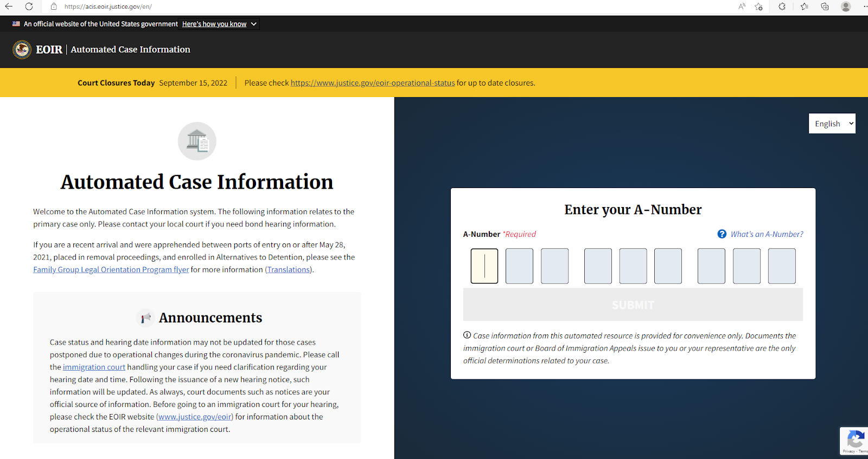This screenshot has width=868, height=459.
Task: Follow the immigration court link in Announcements
Action: [x=94, y=367]
